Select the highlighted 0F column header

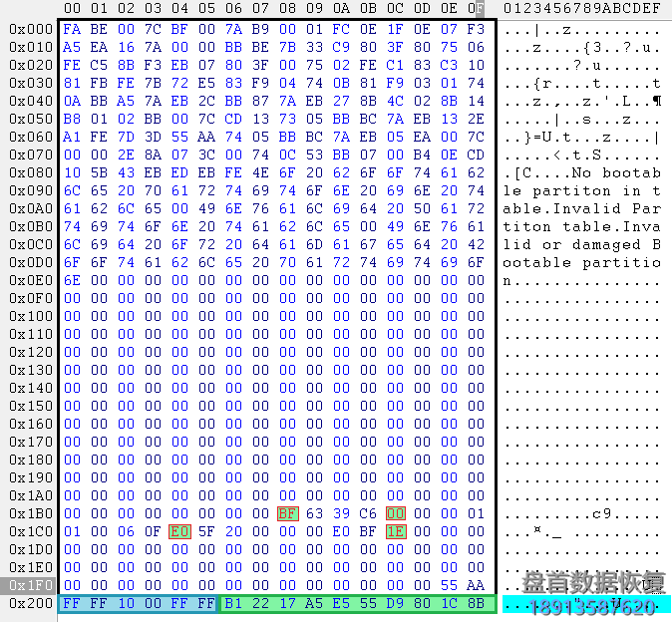tap(477, 9)
